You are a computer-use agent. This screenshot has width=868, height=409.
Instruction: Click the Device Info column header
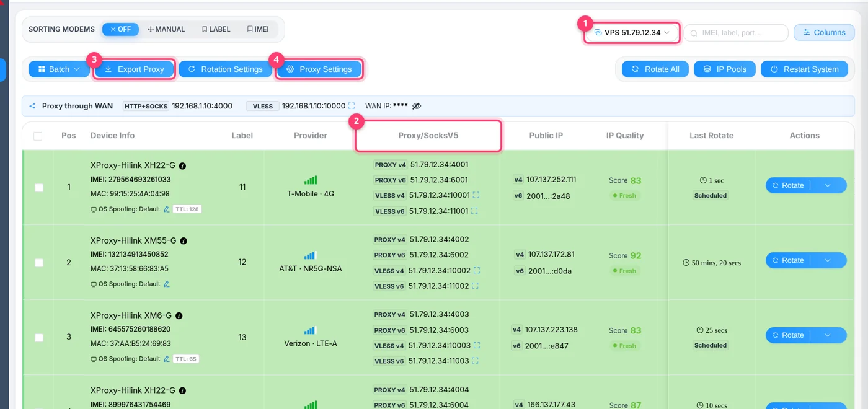(x=112, y=136)
